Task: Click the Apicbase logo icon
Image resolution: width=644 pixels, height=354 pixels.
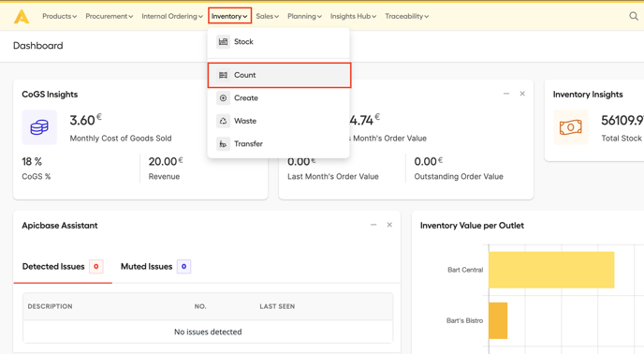Action: (22, 17)
